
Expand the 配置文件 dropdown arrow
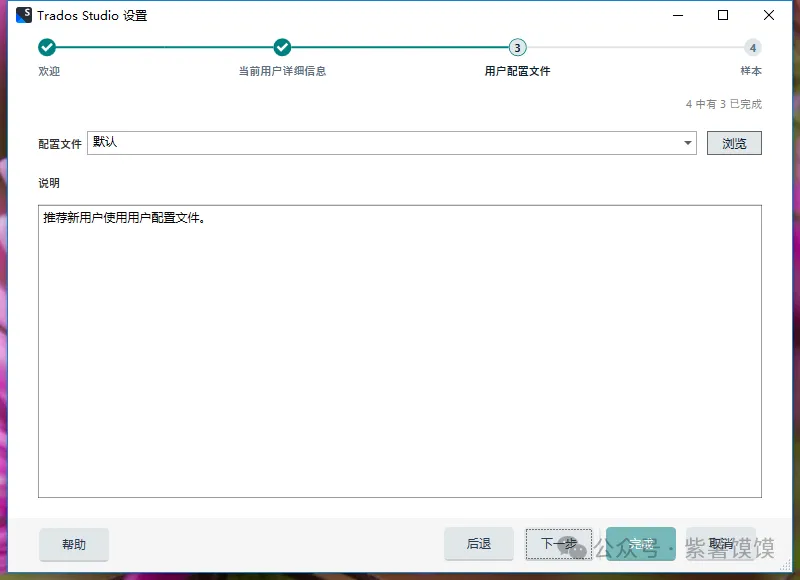click(x=688, y=143)
